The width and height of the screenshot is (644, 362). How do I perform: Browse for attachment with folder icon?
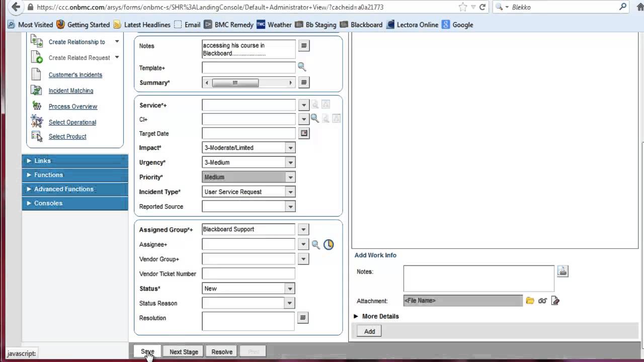pos(530,301)
